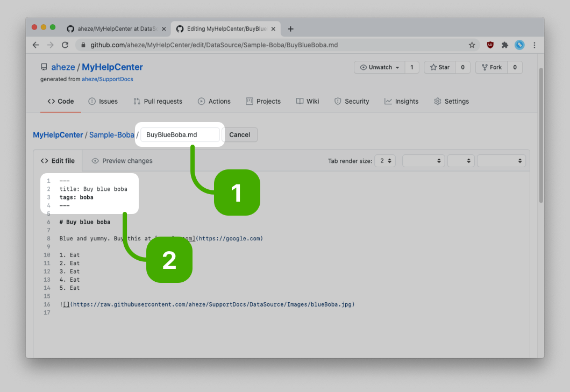Open the Pull requests tab
570x392 pixels.
[x=158, y=102]
